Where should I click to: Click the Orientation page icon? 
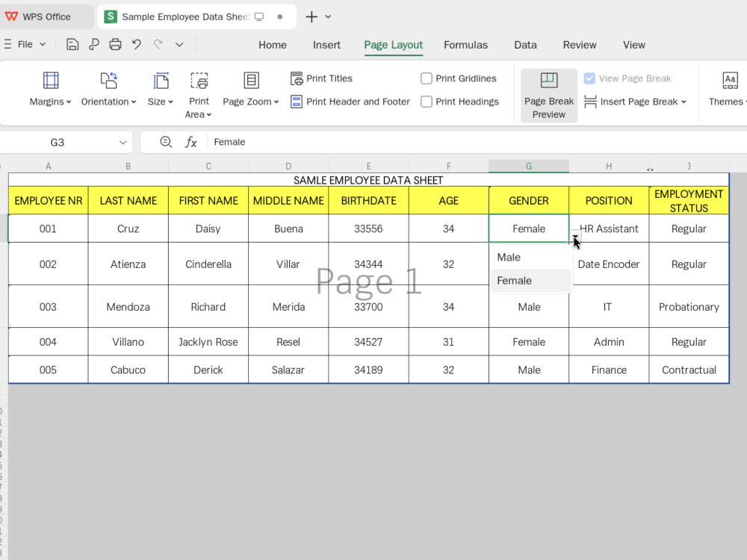point(108,81)
